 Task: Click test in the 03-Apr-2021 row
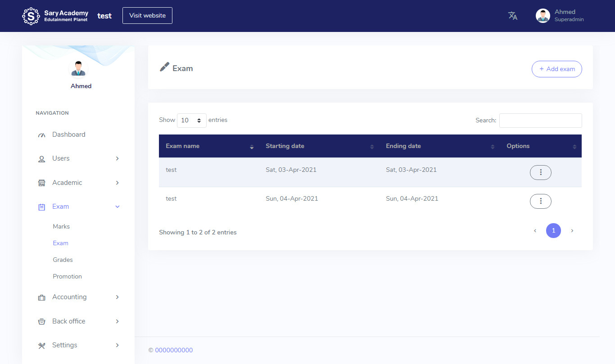point(171,170)
